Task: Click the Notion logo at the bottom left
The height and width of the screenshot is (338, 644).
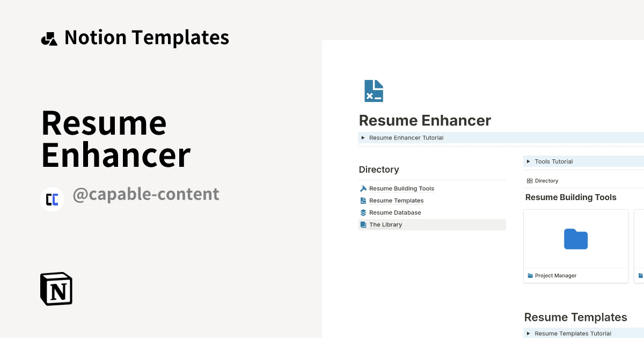Action: [x=55, y=289]
